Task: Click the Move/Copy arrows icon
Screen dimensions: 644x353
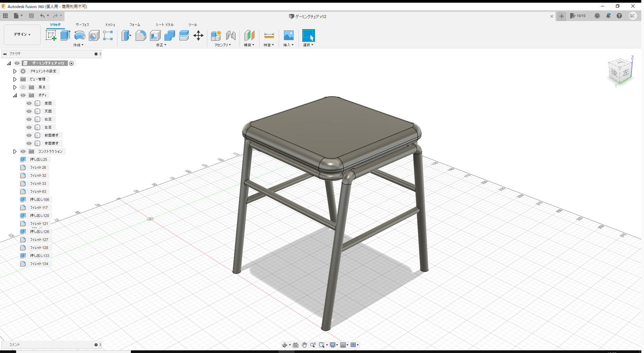Action: click(x=198, y=35)
